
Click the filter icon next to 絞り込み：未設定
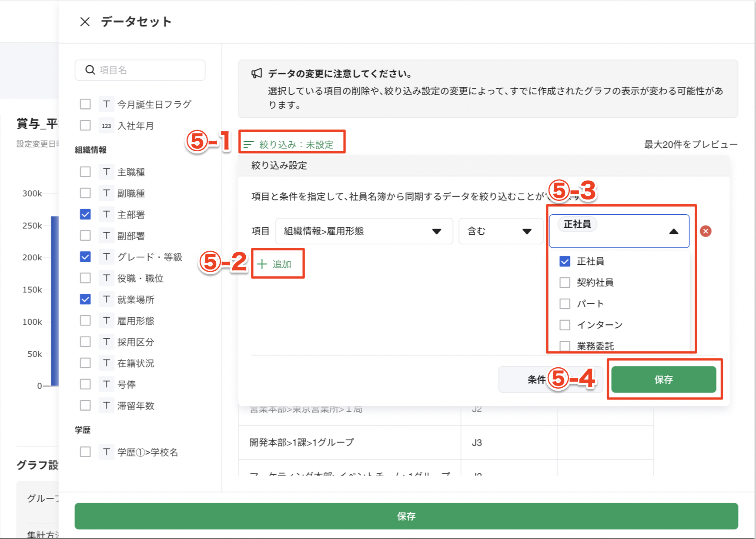tap(249, 143)
